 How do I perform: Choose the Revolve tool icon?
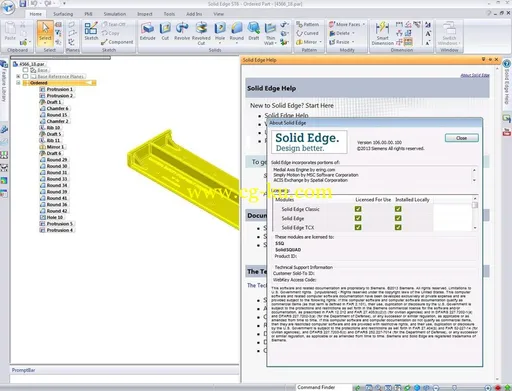coord(182,32)
